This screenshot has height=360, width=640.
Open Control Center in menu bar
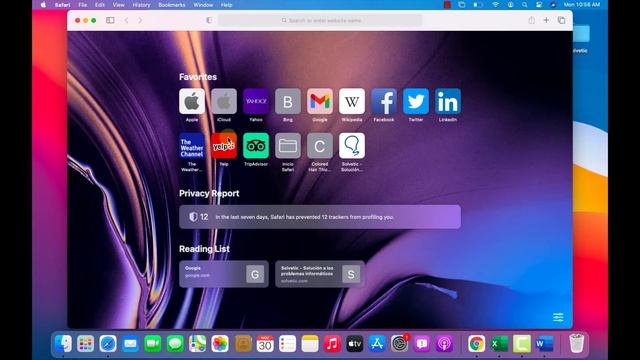pos(539,5)
